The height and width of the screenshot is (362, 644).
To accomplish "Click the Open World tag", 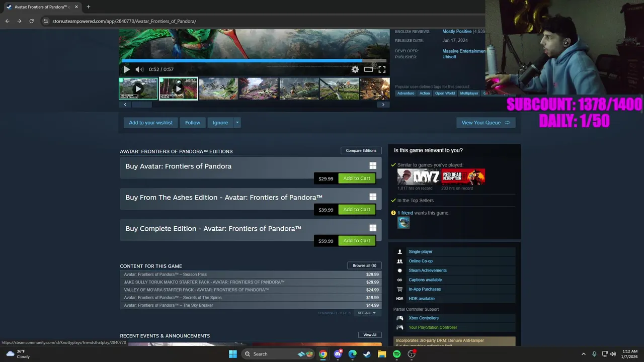I will (445, 93).
